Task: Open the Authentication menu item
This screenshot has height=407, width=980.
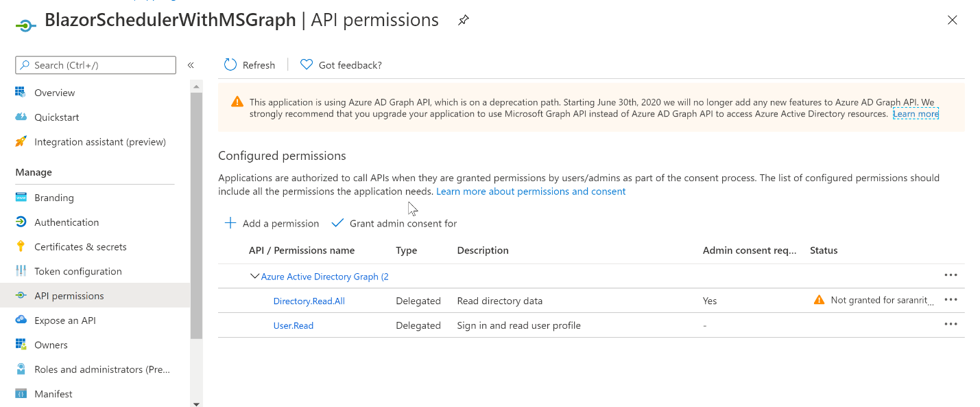Action: (x=67, y=222)
